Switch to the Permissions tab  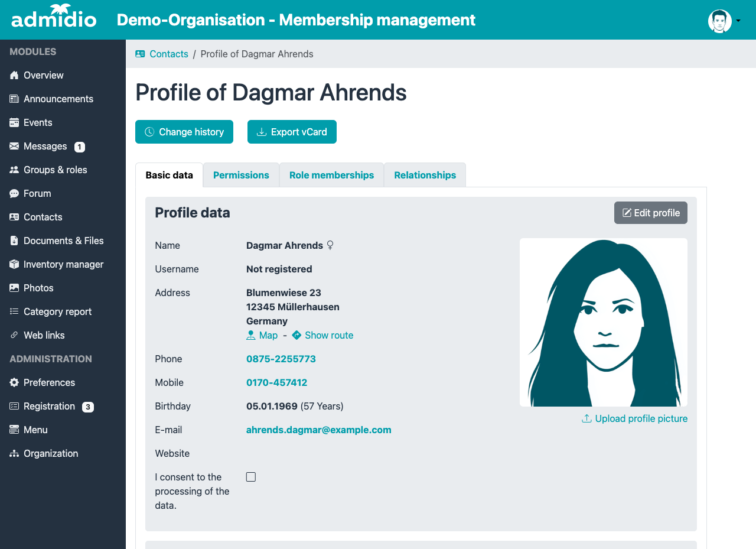241,175
